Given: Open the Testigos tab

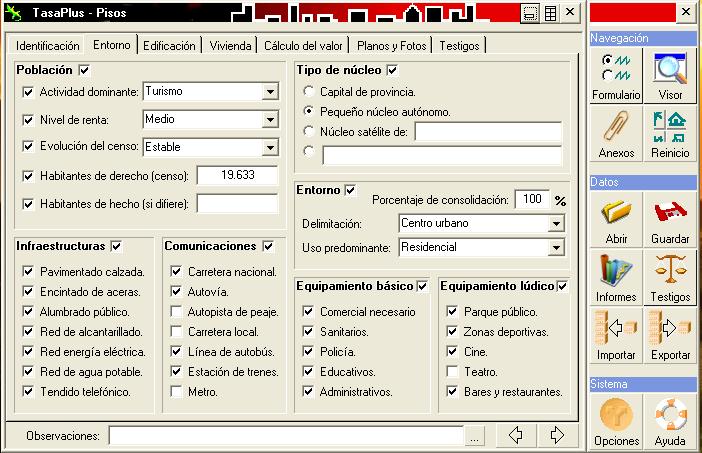Looking at the screenshot, I should pos(459,46).
